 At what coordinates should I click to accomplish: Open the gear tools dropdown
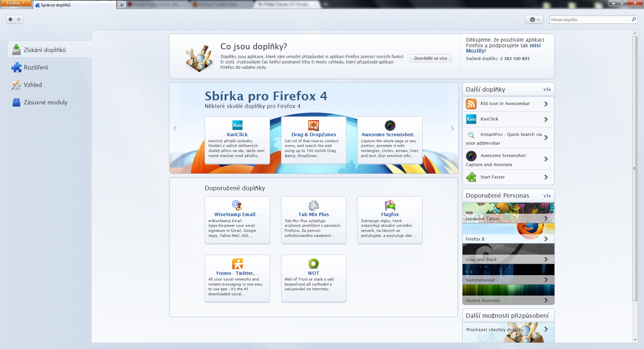[x=534, y=19]
